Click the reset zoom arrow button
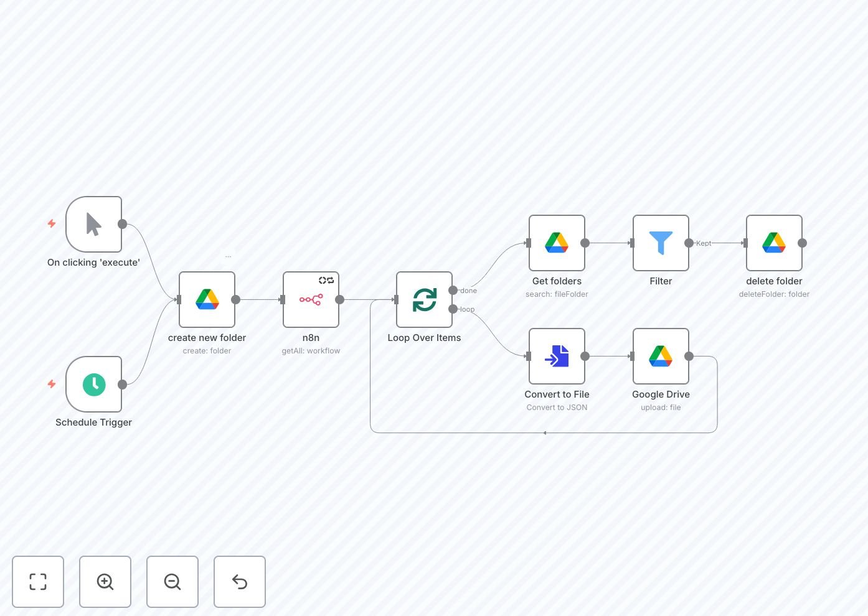The width and height of the screenshot is (868, 616). [240, 582]
